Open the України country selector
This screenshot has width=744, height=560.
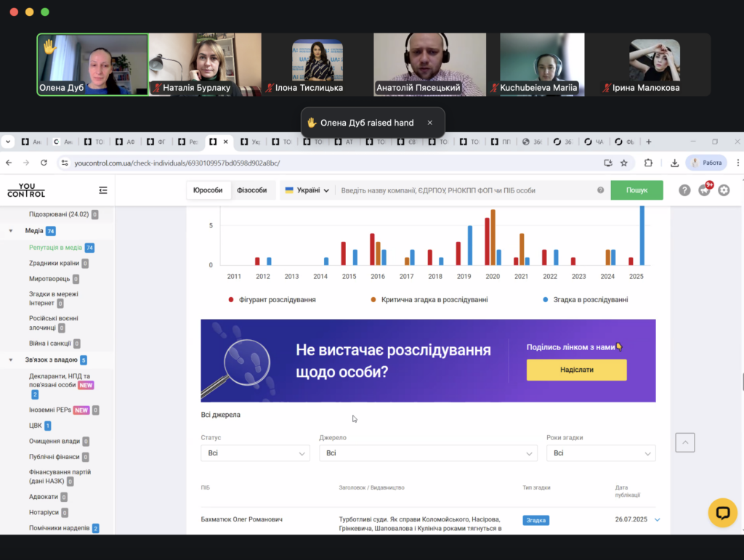point(307,190)
